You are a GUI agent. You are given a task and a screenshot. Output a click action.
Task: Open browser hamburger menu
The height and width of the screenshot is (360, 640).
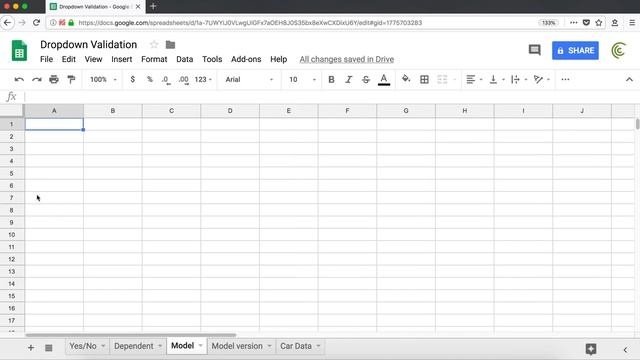632,23
